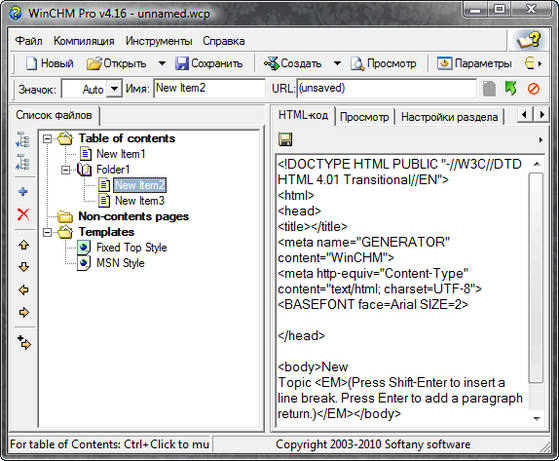Select Folder1 in the tree

tap(113, 170)
